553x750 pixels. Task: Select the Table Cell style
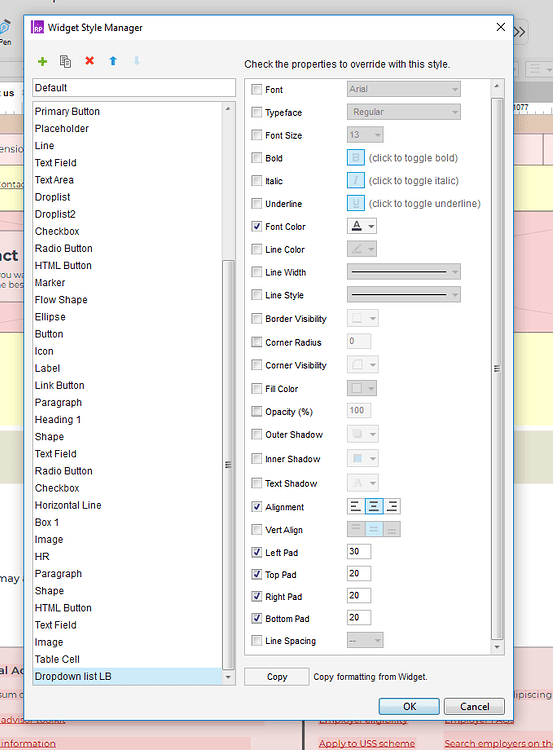pyautogui.click(x=57, y=659)
